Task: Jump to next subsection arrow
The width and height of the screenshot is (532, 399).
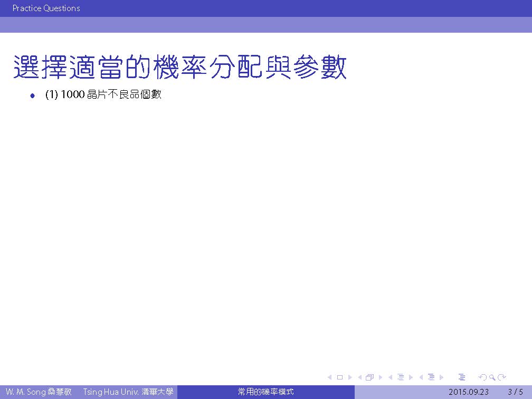Action: (411, 377)
